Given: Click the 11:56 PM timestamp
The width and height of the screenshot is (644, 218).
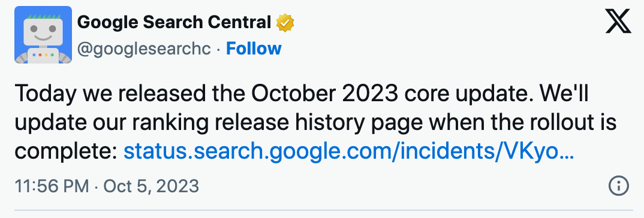Looking at the screenshot, I should (52, 186).
